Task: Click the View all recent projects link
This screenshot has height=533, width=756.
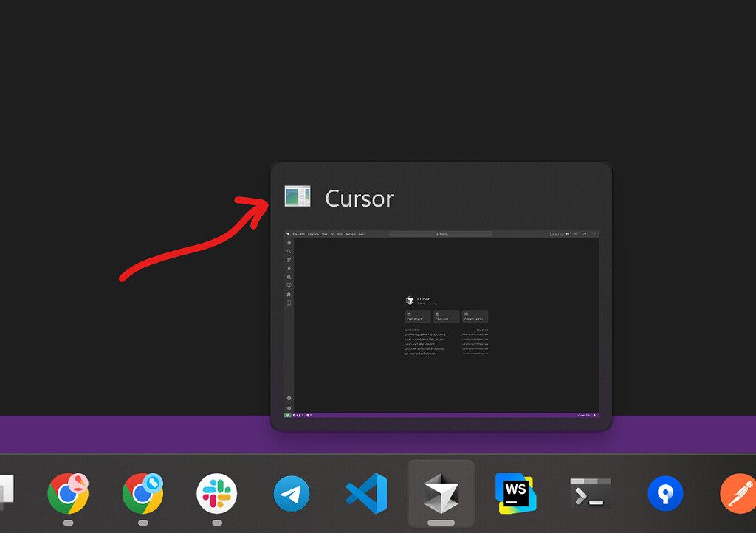Action: (x=481, y=330)
